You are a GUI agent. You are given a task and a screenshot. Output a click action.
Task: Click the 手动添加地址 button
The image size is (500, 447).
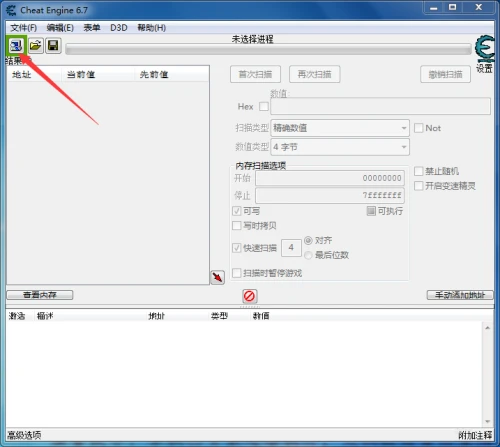pyautogui.click(x=460, y=295)
